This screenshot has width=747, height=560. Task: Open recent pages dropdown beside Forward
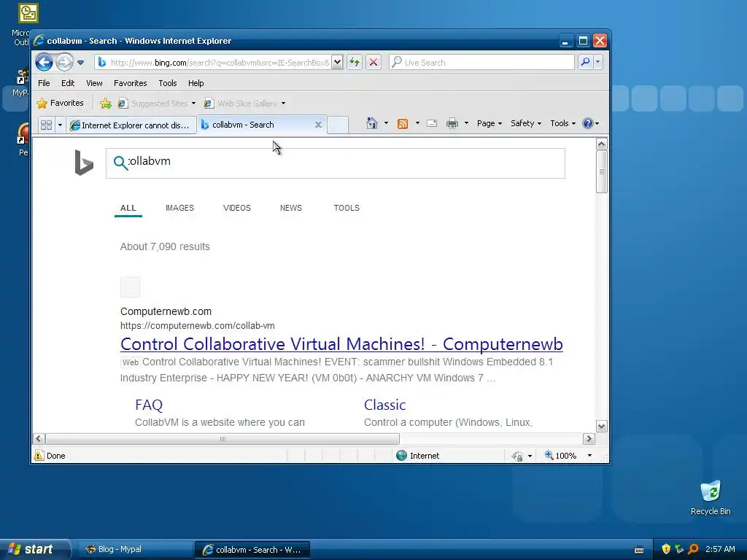point(80,63)
